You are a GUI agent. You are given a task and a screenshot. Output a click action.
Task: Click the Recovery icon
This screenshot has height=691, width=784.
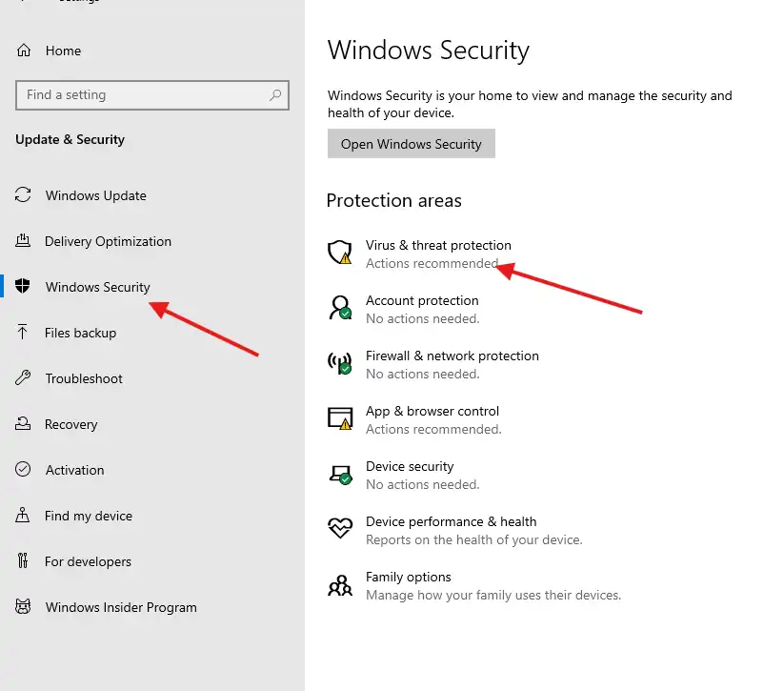click(x=23, y=423)
